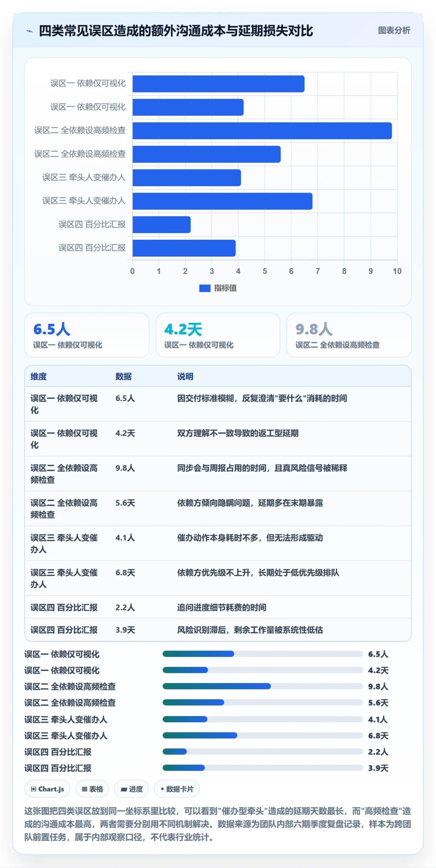Select the 表格 tag
The image size is (436, 868).
click(x=92, y=789)
